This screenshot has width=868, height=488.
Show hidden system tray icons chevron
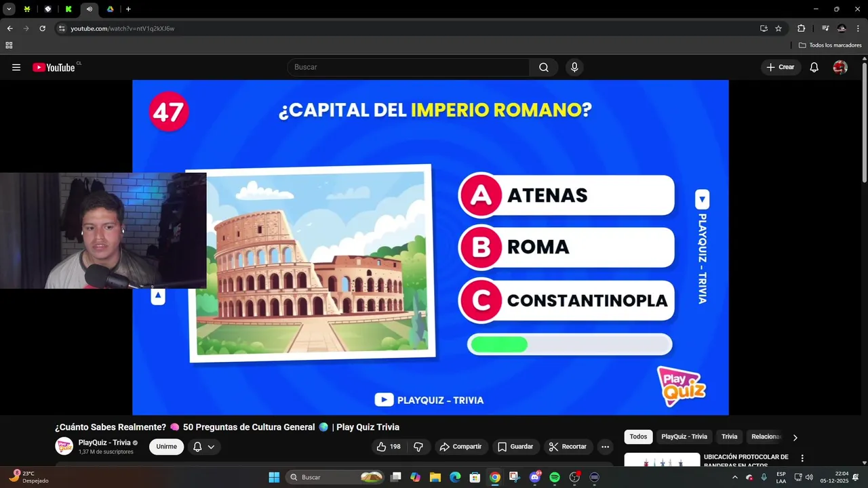tap(734, 477)
